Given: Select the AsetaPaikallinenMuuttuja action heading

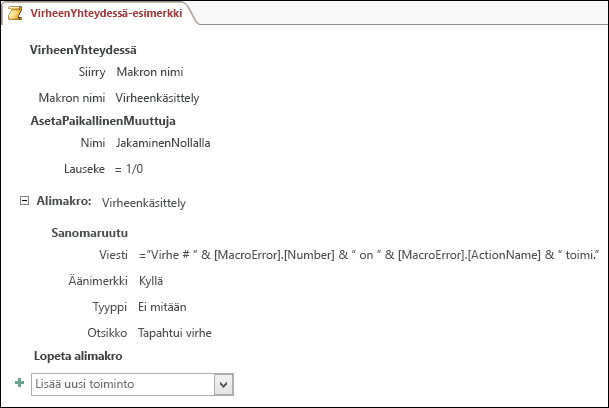Looking at the screenshot, I should coord(103,121).
